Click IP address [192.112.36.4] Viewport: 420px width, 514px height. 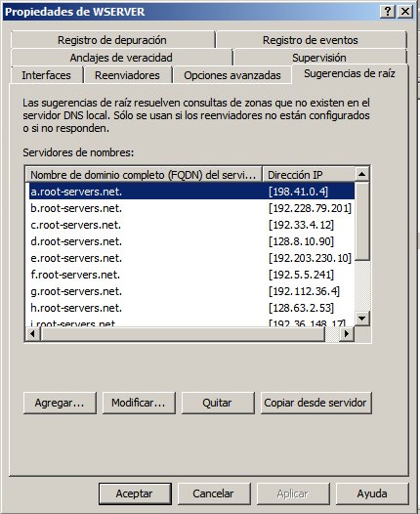coord(304,291)
